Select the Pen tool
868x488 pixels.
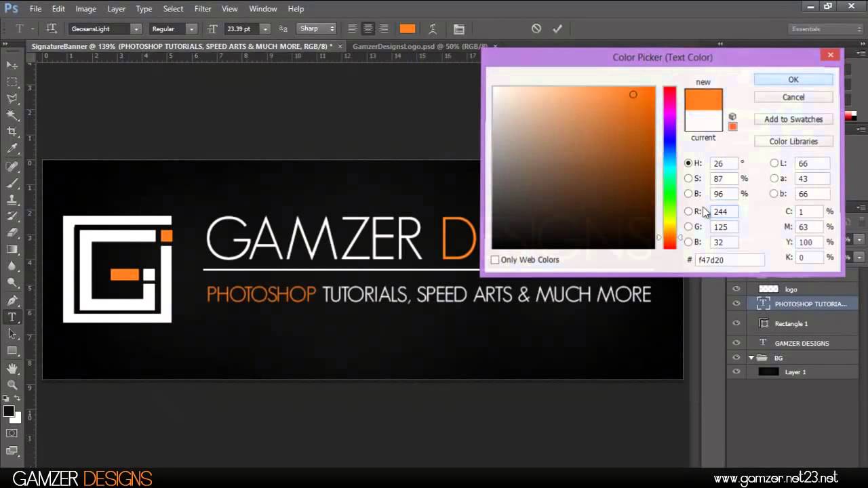click(12, 300)
